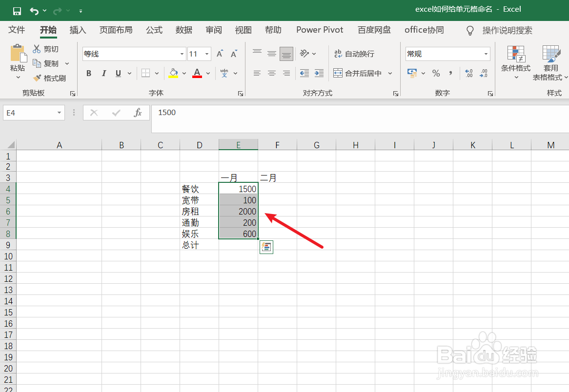Apply percent style to selection

pyautogui.click(x=436, y=73)
